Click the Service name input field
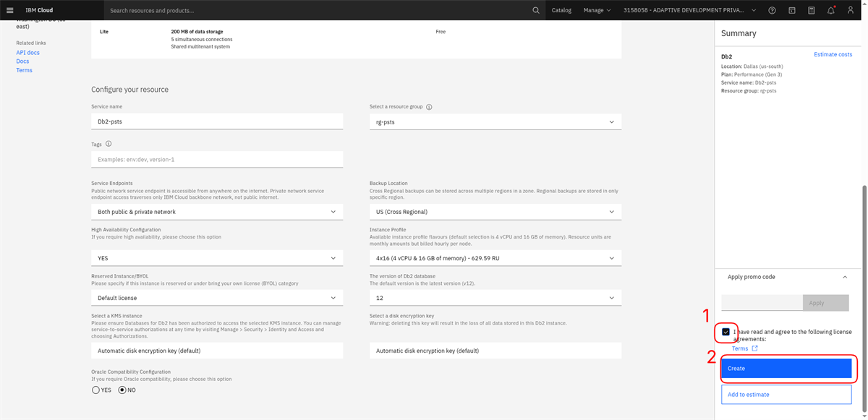The width and height of the screenshot is (868, 420). (x=217, y=121)
